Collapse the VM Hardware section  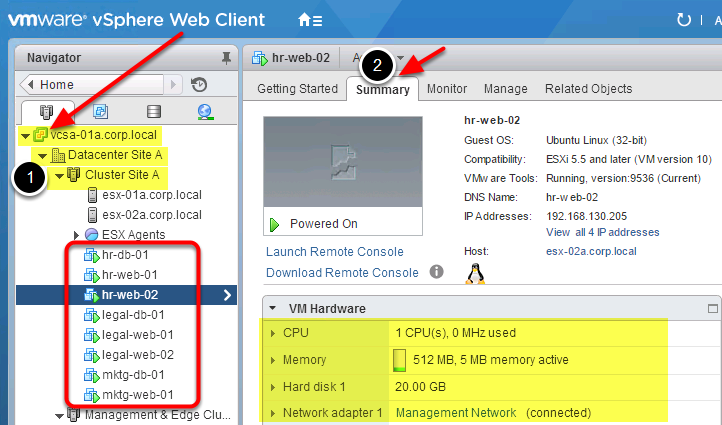273,308
